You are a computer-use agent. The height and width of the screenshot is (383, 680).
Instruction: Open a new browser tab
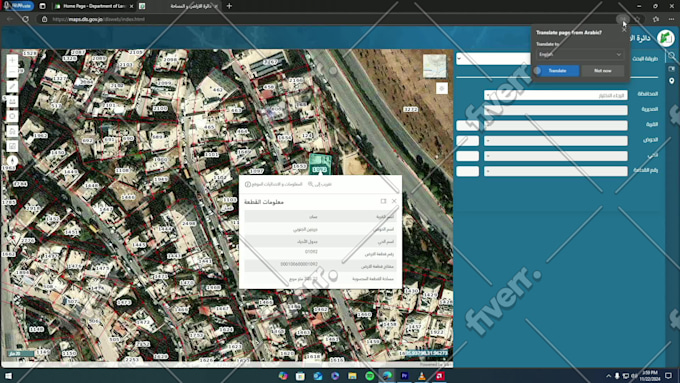coord(229,6)
